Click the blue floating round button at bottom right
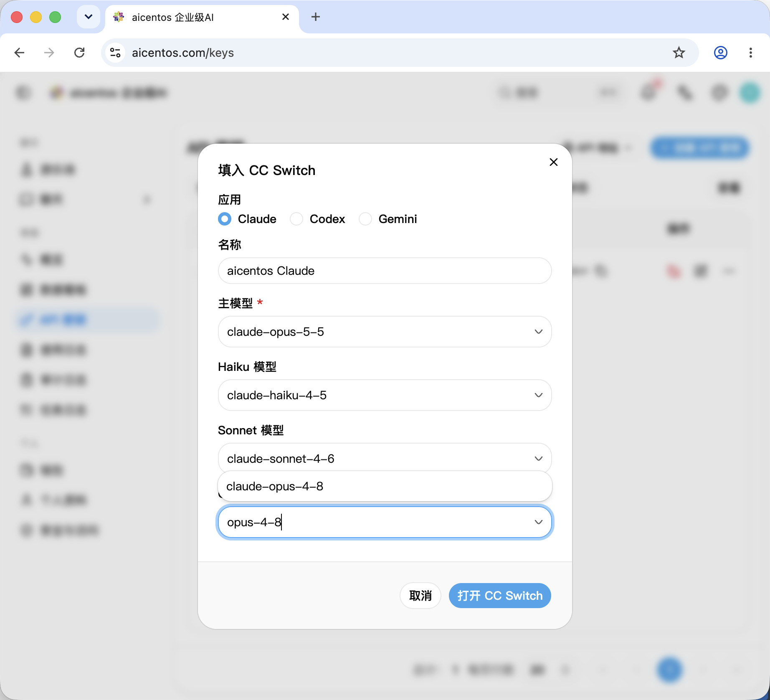770x700 pixels. point(670,670)
